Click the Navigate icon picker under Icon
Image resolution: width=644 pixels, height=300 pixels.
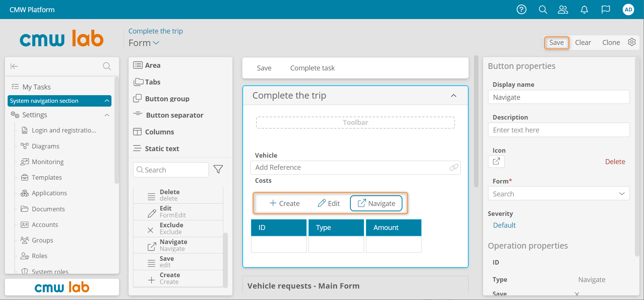click(x=496, y=161)
